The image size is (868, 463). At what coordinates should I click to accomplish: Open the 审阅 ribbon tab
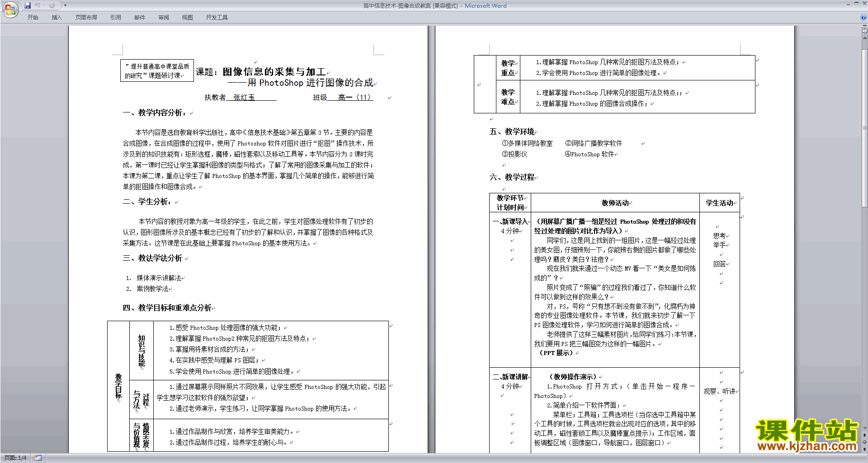[x=164, y=18]
